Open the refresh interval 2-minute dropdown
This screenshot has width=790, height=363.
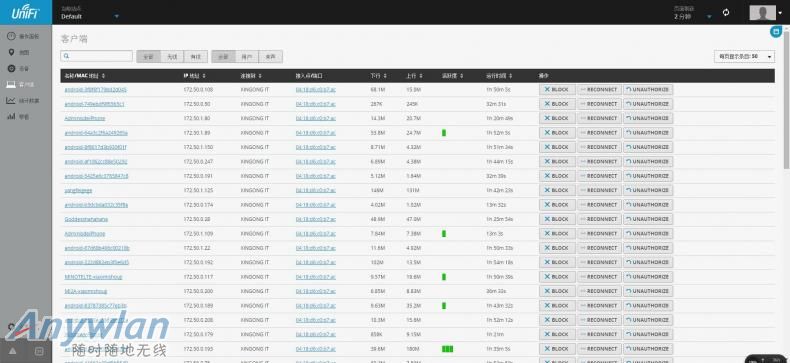tap(693, 13)
